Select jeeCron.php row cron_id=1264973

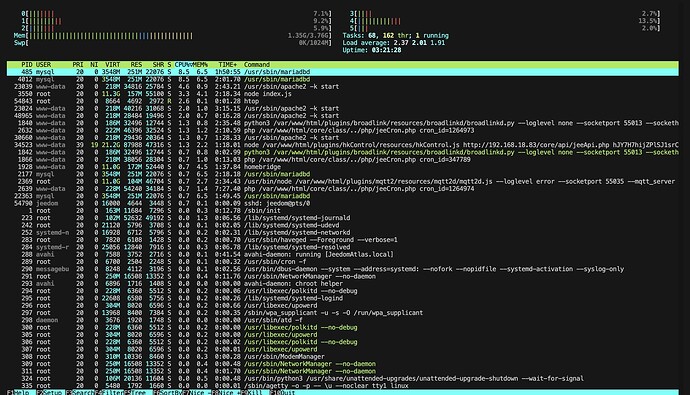(342, 130)
